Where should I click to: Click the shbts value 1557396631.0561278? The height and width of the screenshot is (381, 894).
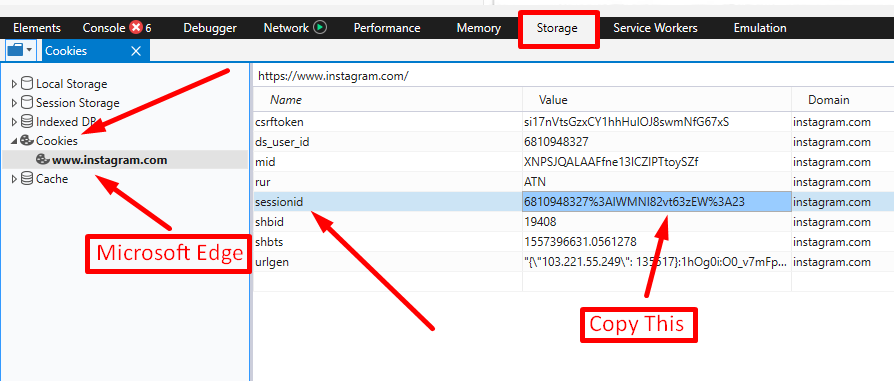(x=580, y=241)
